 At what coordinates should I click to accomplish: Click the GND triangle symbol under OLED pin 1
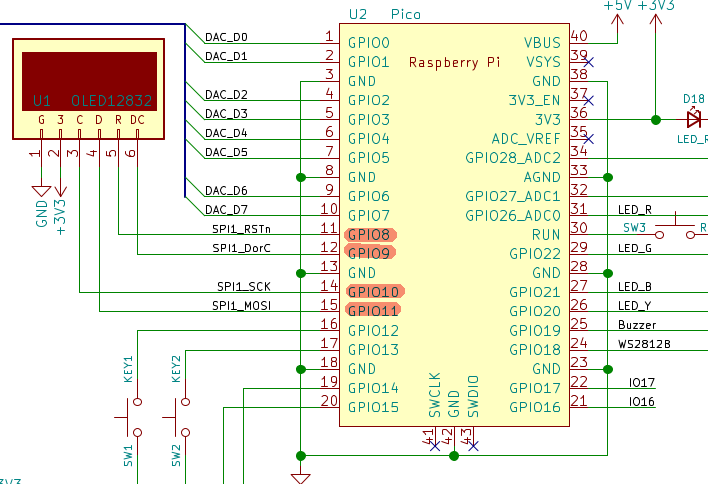pos(41,191)
